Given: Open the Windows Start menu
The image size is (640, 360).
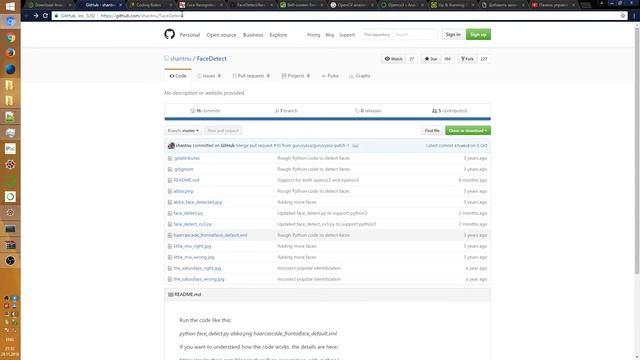Looking at the screenshot, I should (x=10, y=6).
